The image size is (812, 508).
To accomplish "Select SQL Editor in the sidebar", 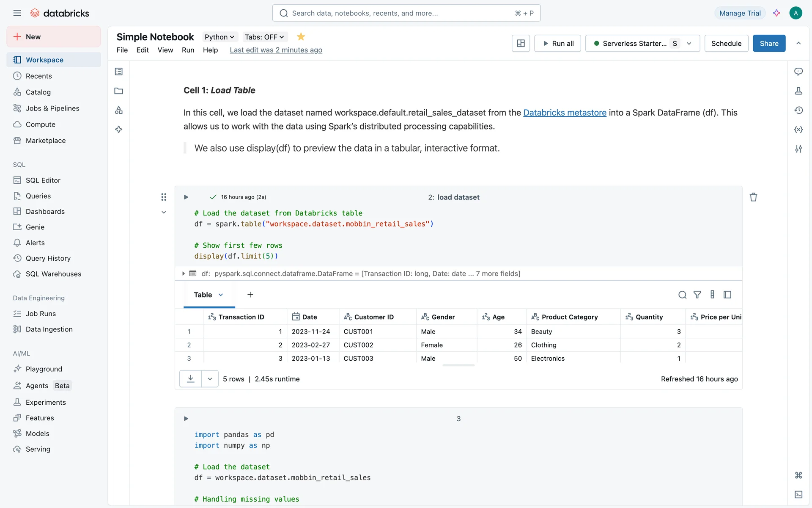I will click(43, 180).
